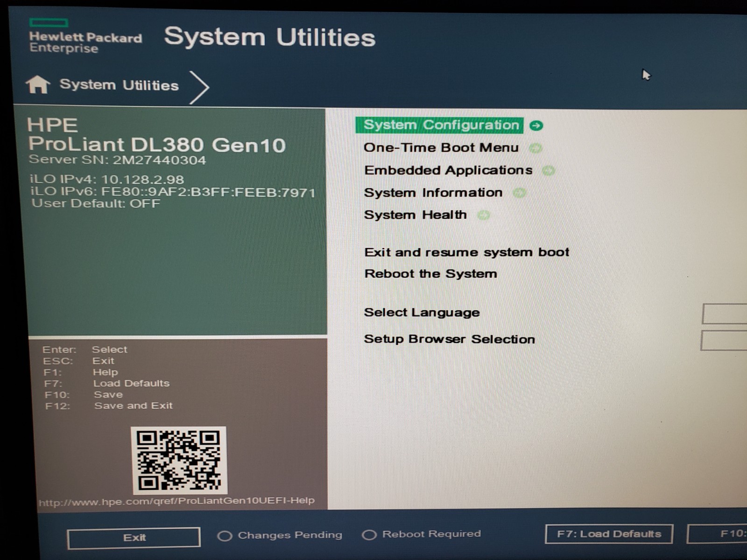Click the breadcrumb chevron after System Utilities
Screen dimensions: 747x560
click(200, 87)
